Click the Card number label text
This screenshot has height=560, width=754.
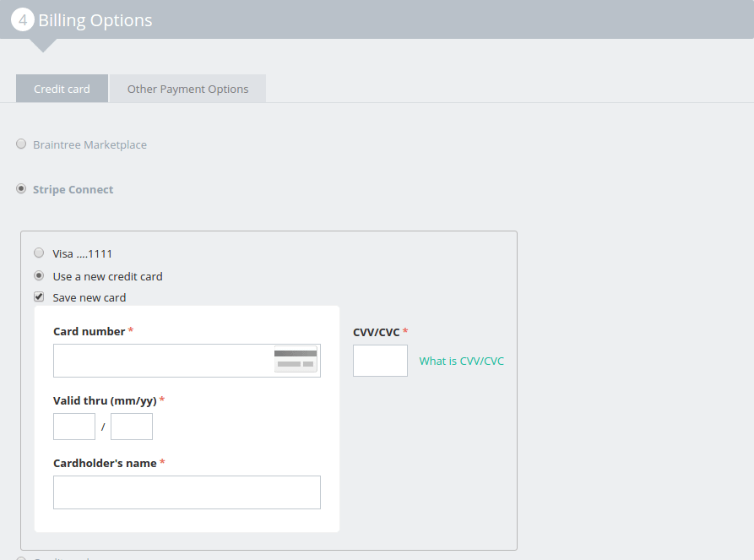tap(89, 331)
